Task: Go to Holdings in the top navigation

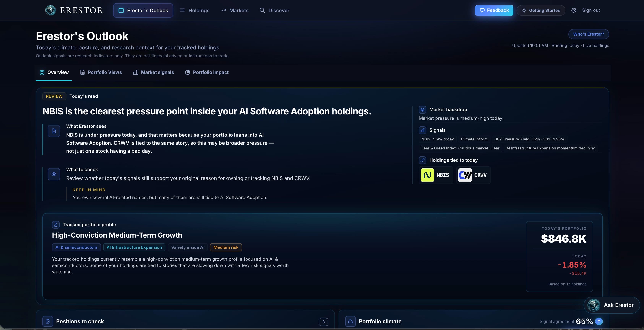Action: [x=195, y=11]
